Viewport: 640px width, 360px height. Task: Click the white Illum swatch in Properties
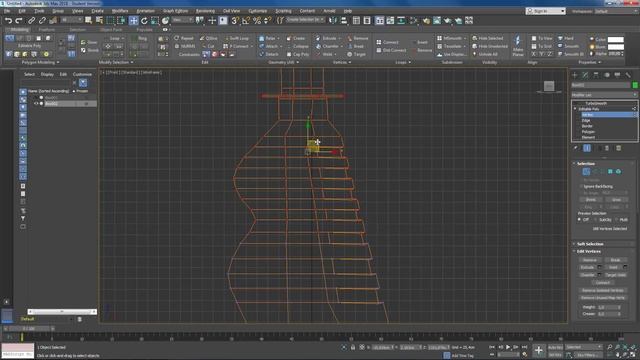click(616, 47)
